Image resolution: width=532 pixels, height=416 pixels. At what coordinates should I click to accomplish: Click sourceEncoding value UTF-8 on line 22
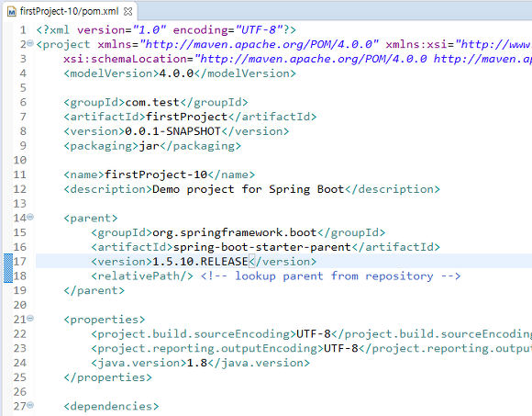[x=314, y=334]
